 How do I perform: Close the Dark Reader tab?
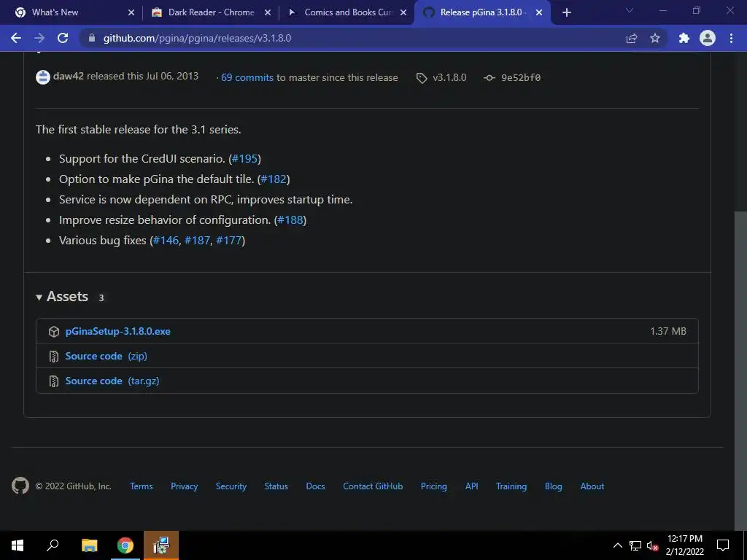[268, 12]
